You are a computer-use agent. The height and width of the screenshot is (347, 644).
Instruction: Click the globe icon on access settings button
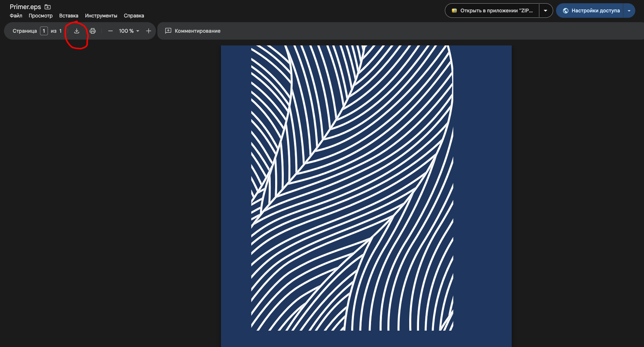(x=565, y=10)
